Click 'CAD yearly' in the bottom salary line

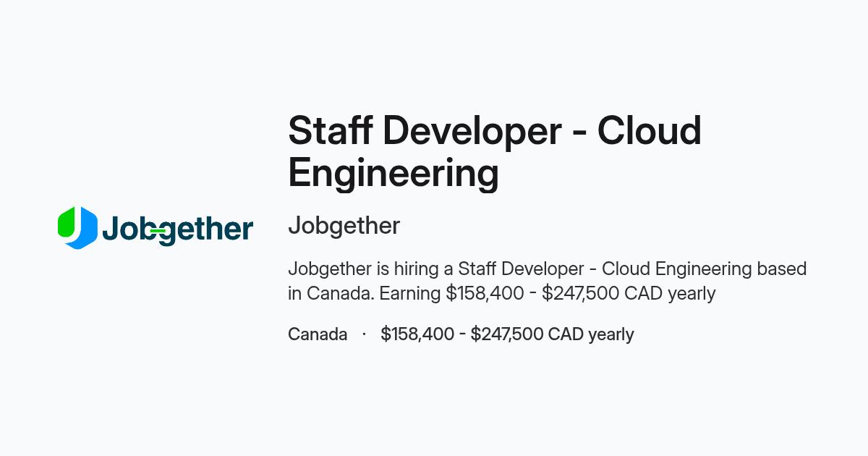click(x=591, y=334)
